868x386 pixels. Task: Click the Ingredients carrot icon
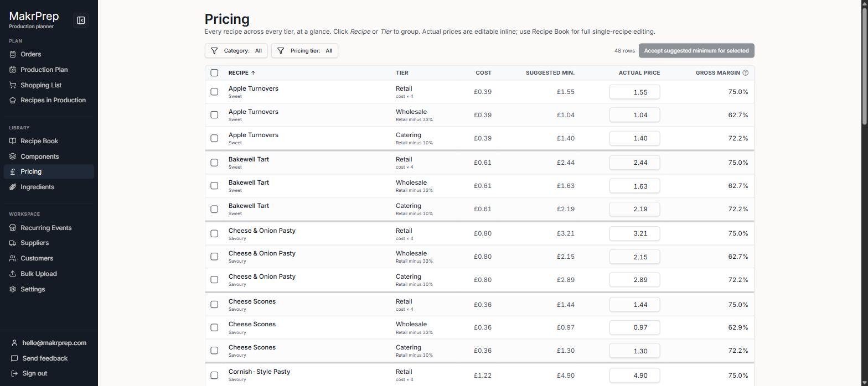click(13, 187)
